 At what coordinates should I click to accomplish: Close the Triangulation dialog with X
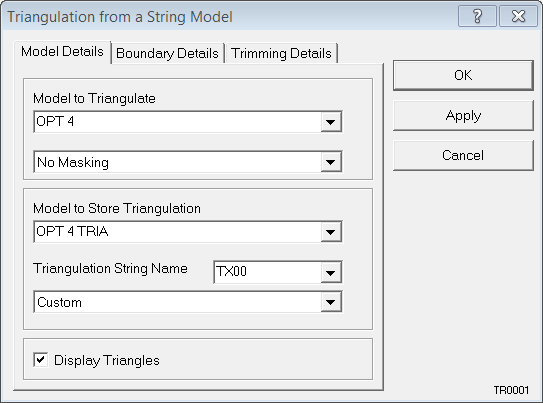pyautogui.click(x=518, y=16)
